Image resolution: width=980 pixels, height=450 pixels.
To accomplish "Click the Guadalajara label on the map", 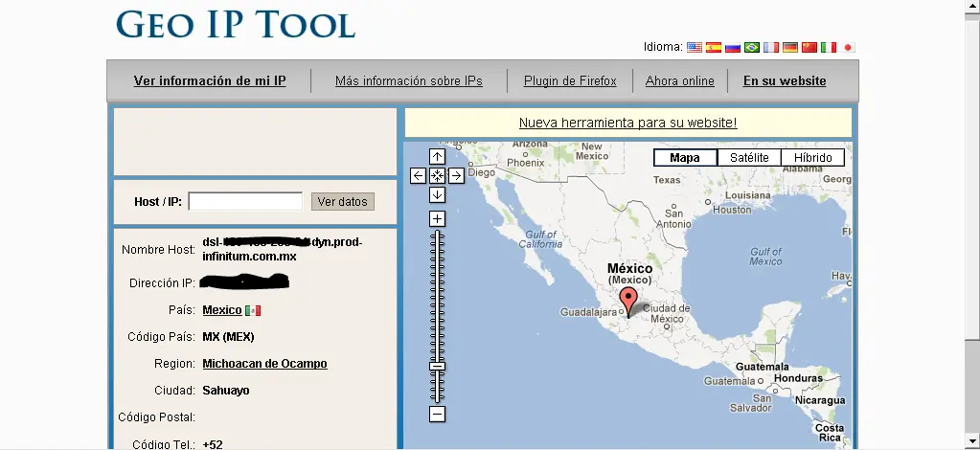I will (588, 312).
